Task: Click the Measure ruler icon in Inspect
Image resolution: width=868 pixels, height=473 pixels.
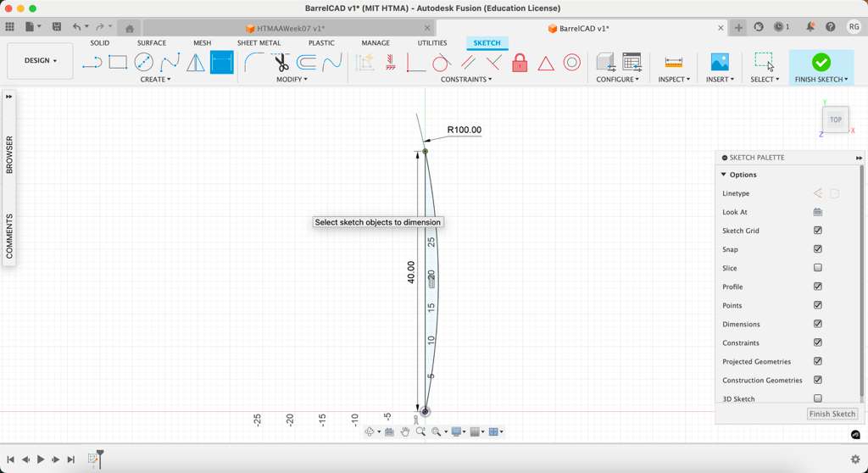Action: pos(674,63)
